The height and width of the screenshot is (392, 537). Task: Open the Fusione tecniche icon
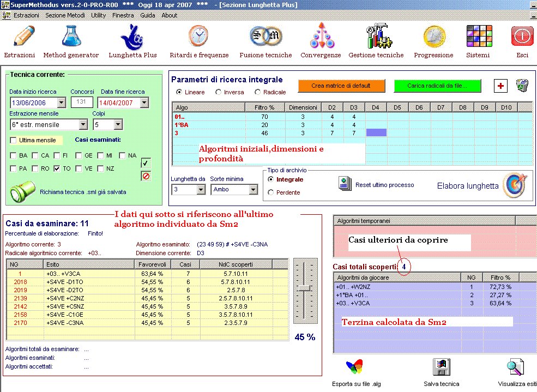click(266, 35)
